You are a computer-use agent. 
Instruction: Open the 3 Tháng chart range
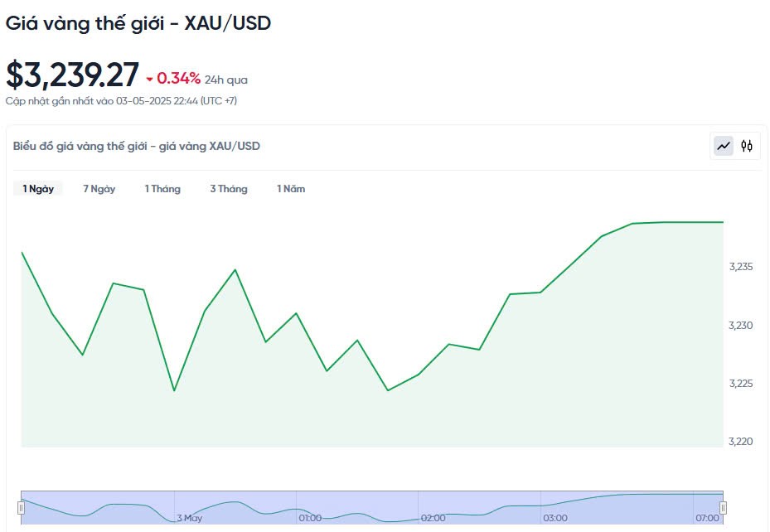point(229,189)
